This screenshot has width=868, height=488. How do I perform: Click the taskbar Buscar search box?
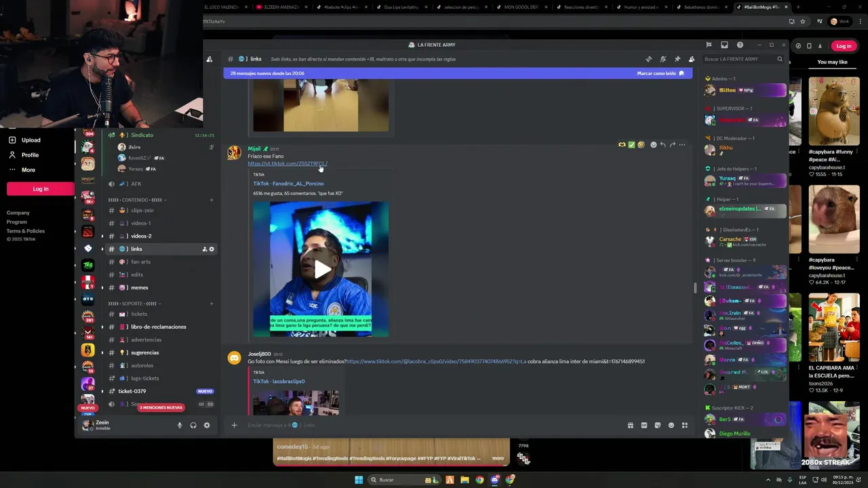point(403,480)
